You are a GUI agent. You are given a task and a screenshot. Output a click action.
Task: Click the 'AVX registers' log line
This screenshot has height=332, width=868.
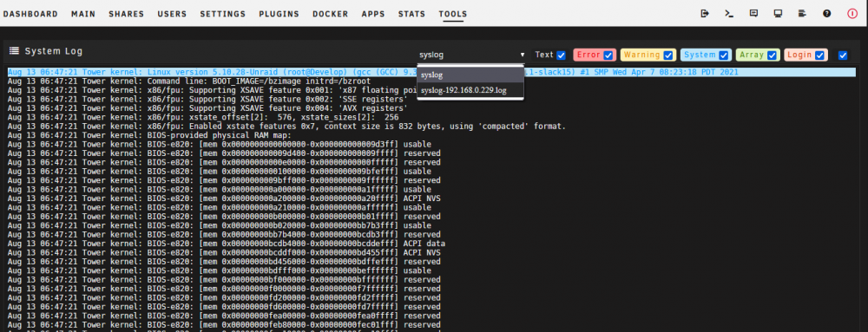pos(207,108)
